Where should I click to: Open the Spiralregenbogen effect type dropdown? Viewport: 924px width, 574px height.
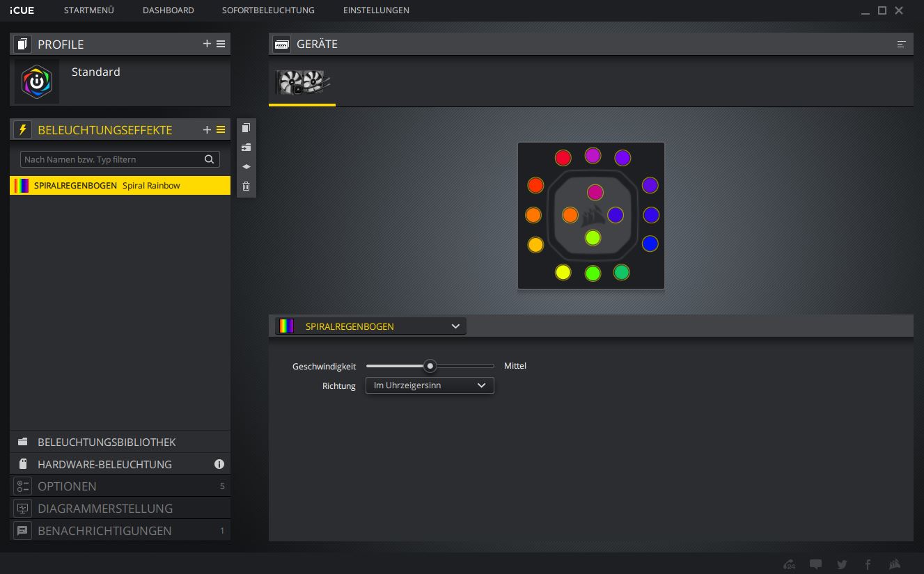[370, 326]
